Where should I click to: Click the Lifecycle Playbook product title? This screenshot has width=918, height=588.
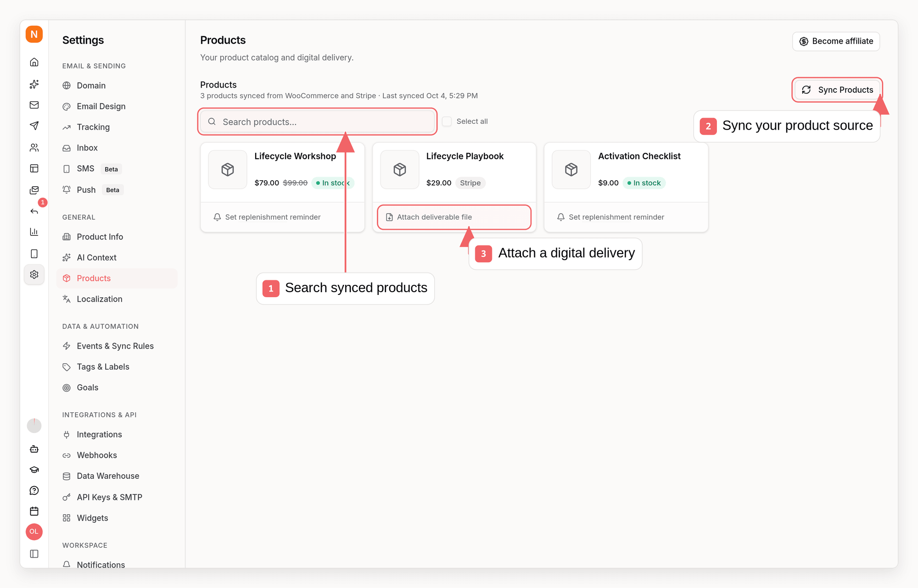click(x=465, y=156)
